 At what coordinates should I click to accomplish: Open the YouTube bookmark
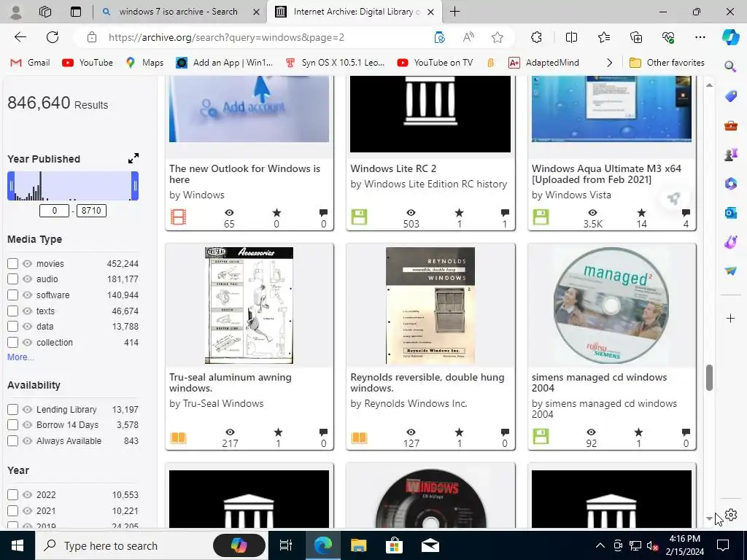88,63
